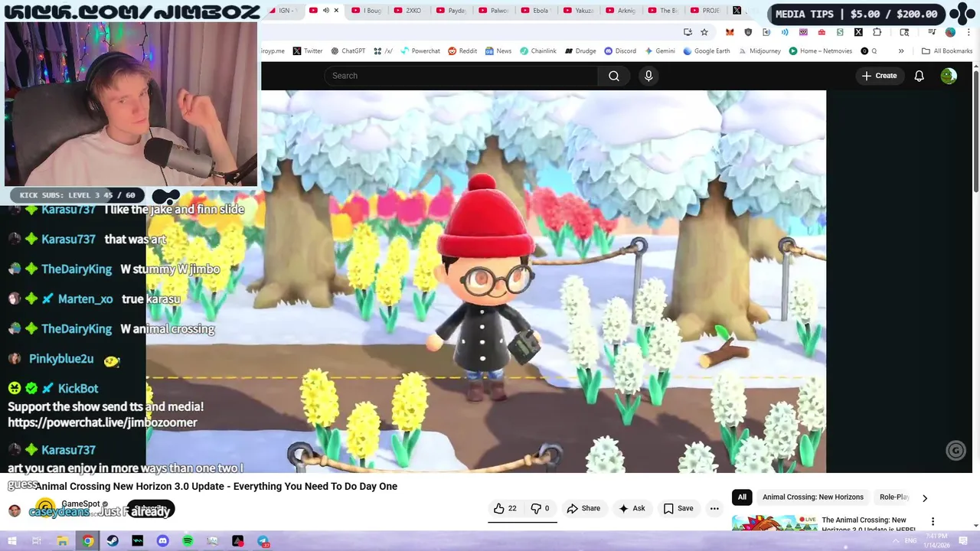Open the All Bookmarks folder
The width and height of the screenshot is (980, 551).
pyautogui.click(x=947, y=51)
